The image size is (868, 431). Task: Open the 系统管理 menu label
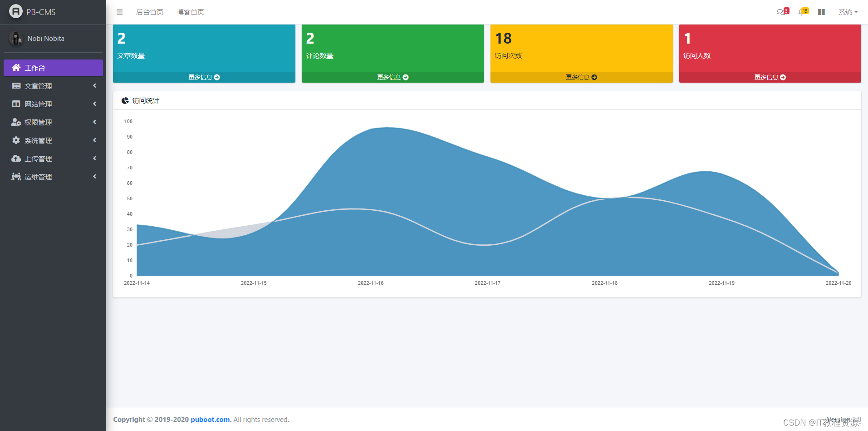pyautogui.click(x=38, y=140)
